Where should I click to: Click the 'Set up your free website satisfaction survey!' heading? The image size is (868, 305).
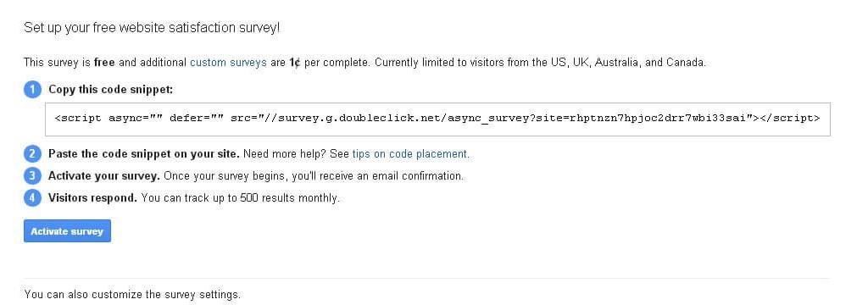point(152,28)
